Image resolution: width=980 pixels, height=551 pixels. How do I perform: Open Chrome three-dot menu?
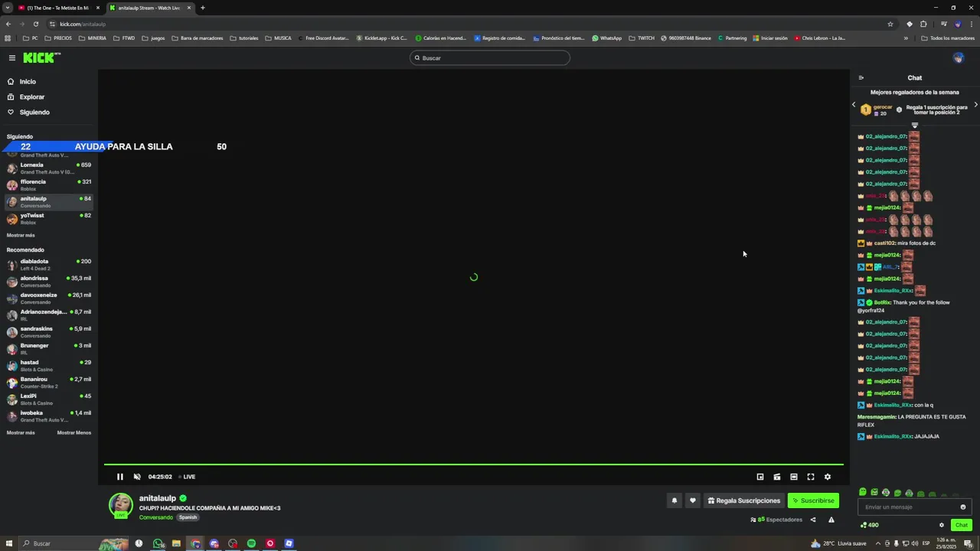[971, 24]
